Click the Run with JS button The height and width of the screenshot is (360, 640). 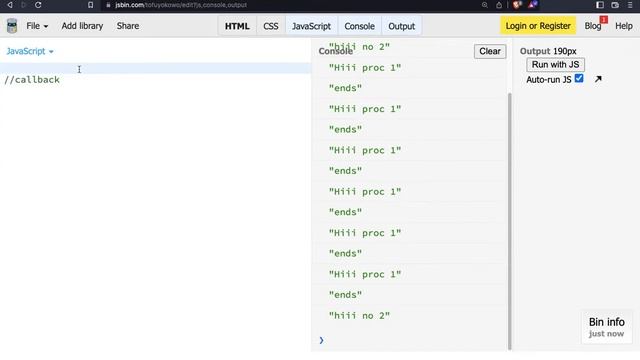[x=555, y=64]
